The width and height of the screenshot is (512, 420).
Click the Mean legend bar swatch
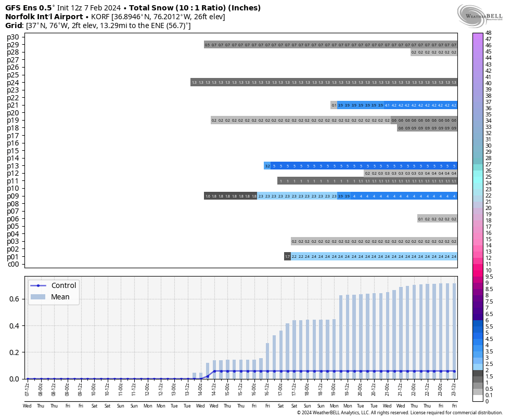click(38, 297)
